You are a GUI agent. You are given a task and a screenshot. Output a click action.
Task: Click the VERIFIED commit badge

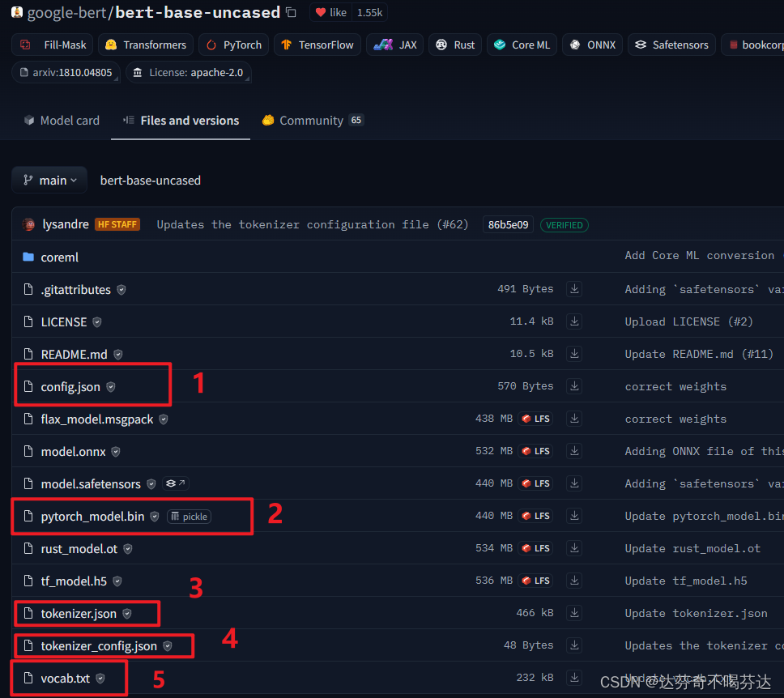[x=564, y=225]
